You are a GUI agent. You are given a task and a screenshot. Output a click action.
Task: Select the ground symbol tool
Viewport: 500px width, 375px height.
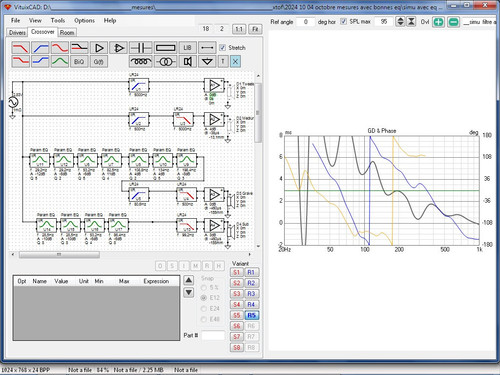(207, 62)
